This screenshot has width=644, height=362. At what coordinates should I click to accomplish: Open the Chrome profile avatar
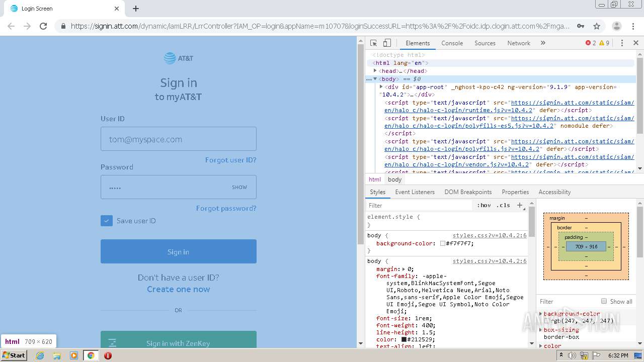[616, 26]
